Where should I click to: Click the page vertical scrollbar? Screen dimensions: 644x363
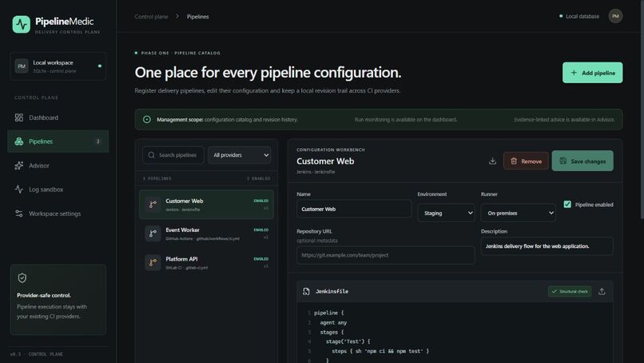coord(642,109)
